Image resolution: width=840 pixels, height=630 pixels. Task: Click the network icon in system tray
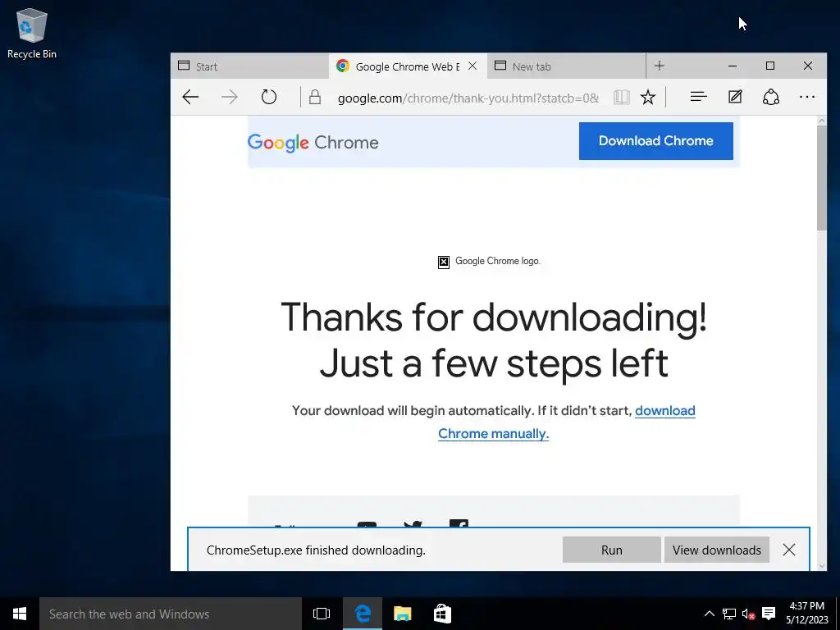click(x=729, y=614)
